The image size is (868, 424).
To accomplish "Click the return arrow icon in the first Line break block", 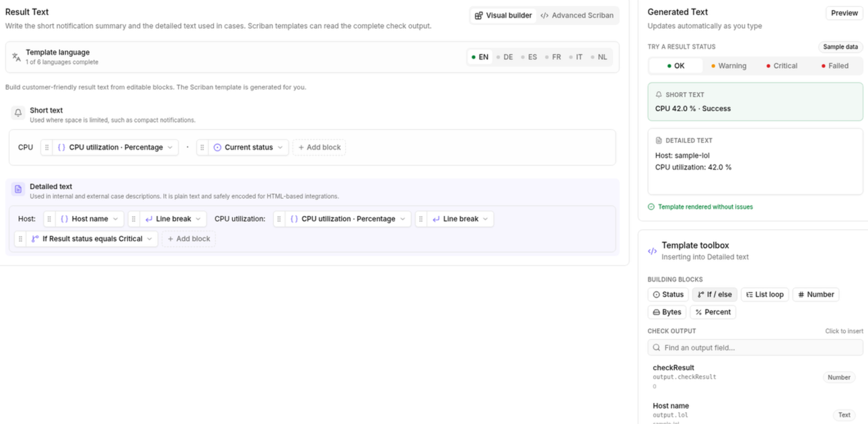I will tap(149, 219).
